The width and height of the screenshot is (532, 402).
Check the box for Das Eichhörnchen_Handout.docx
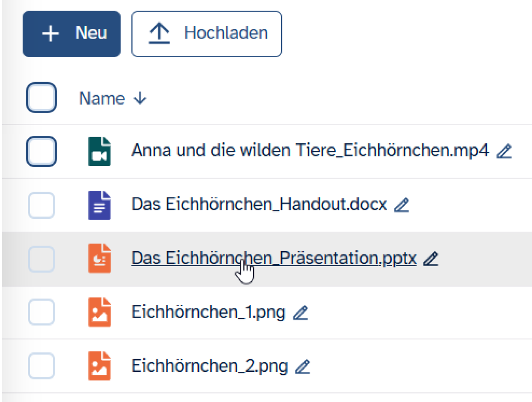41,205
